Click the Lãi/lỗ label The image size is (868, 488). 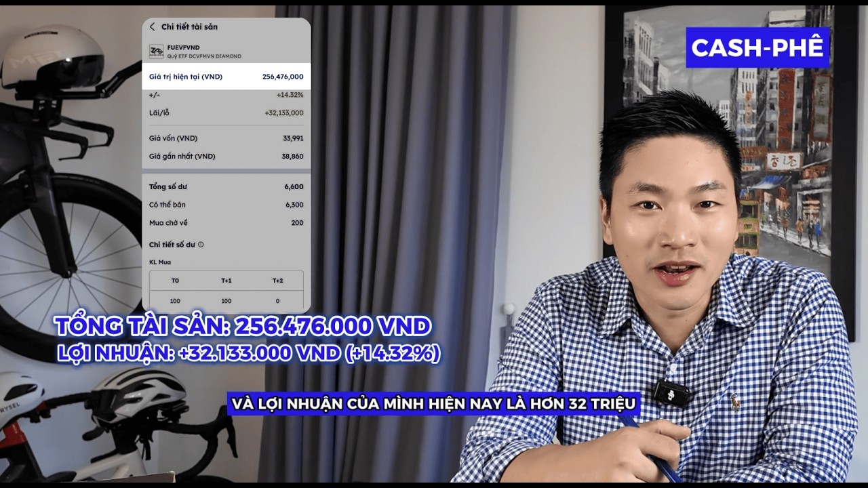point(159,113)
